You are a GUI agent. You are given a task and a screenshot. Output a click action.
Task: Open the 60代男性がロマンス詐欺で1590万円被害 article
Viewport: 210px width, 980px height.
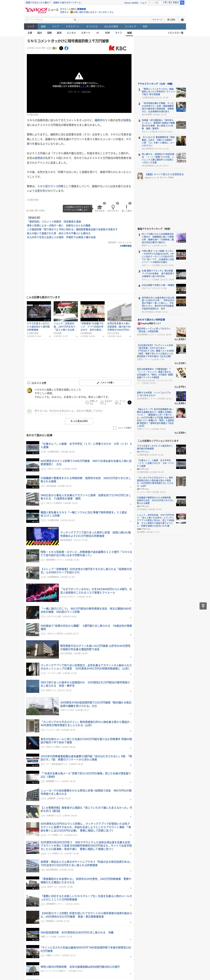coord(86,463)
